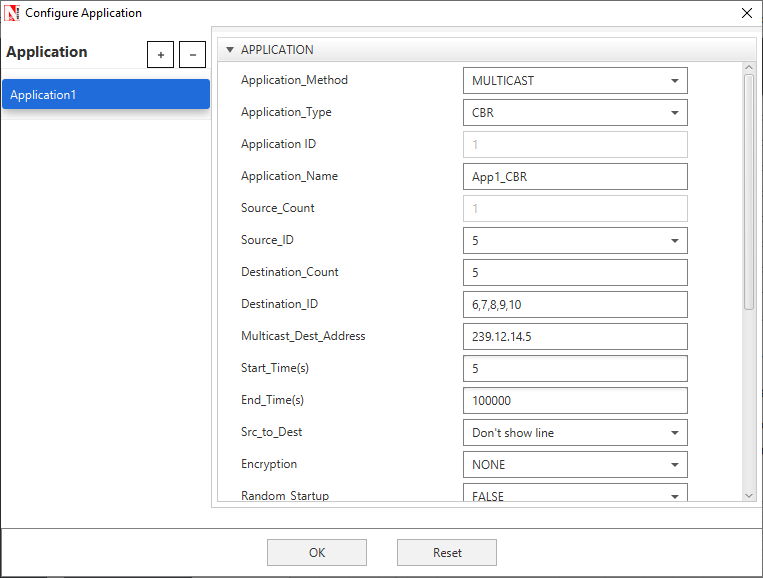The height and width of the screenshot is (578, 763).
Task: Select Application1 in the application list
Action: (x=105, y=95)
